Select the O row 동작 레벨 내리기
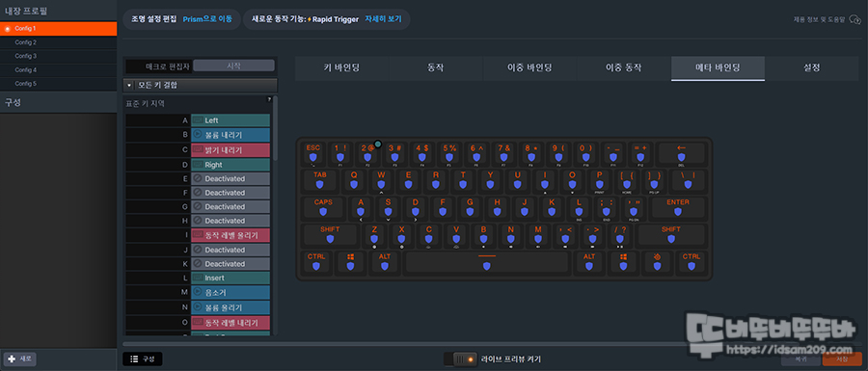 click(198, 322)
